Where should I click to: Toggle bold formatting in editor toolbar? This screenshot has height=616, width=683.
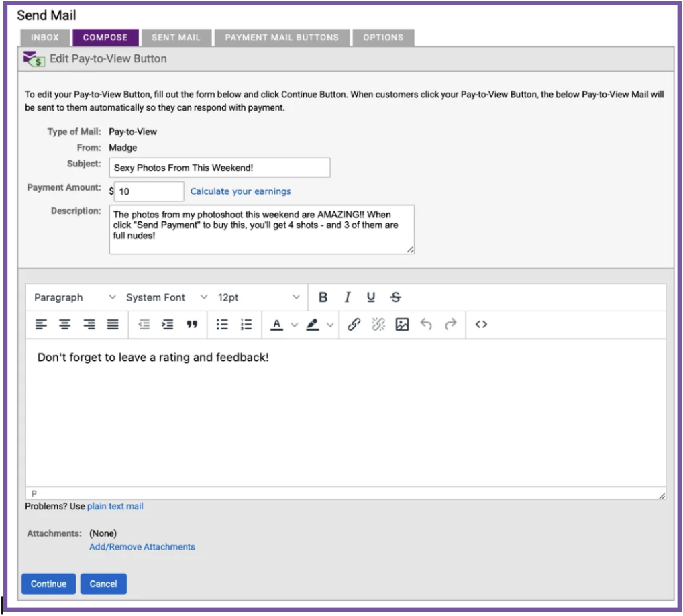(323, 297)
